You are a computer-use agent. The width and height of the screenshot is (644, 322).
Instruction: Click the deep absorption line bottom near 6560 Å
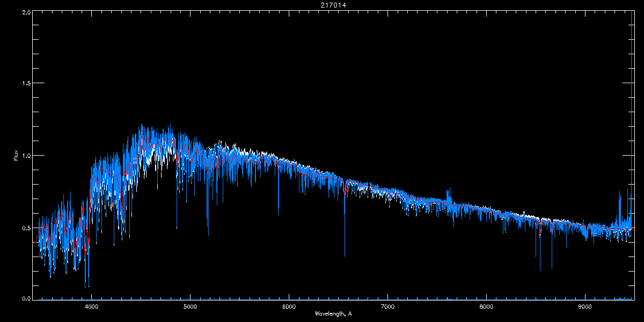pos(345,255)
